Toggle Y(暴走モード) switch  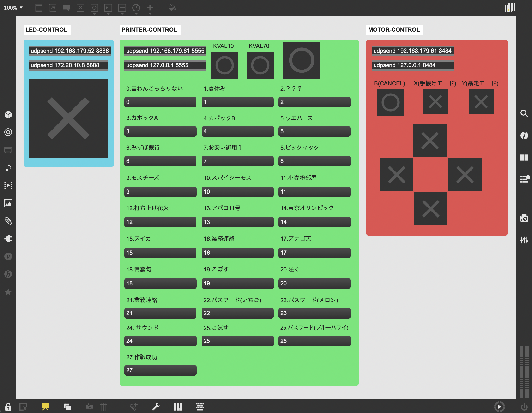pos(481,102)
